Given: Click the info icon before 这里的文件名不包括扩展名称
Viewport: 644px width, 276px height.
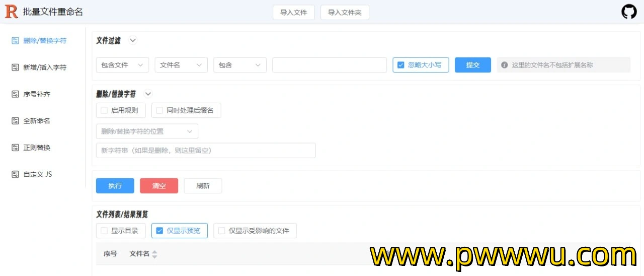Looking at the screenshot, I should point(505,65).
